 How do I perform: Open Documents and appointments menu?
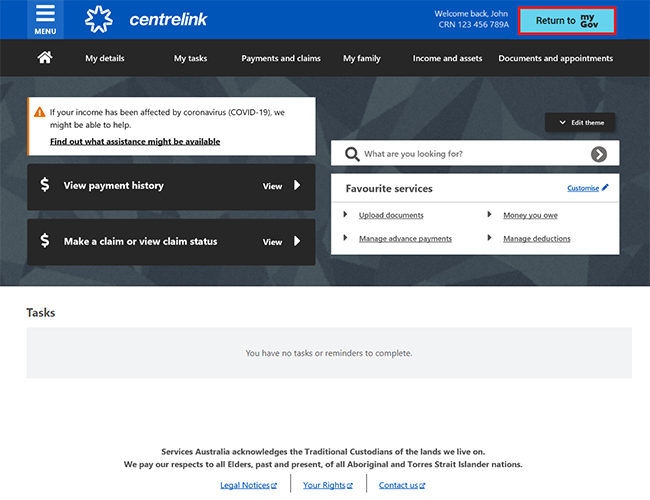tap(555, 58)
